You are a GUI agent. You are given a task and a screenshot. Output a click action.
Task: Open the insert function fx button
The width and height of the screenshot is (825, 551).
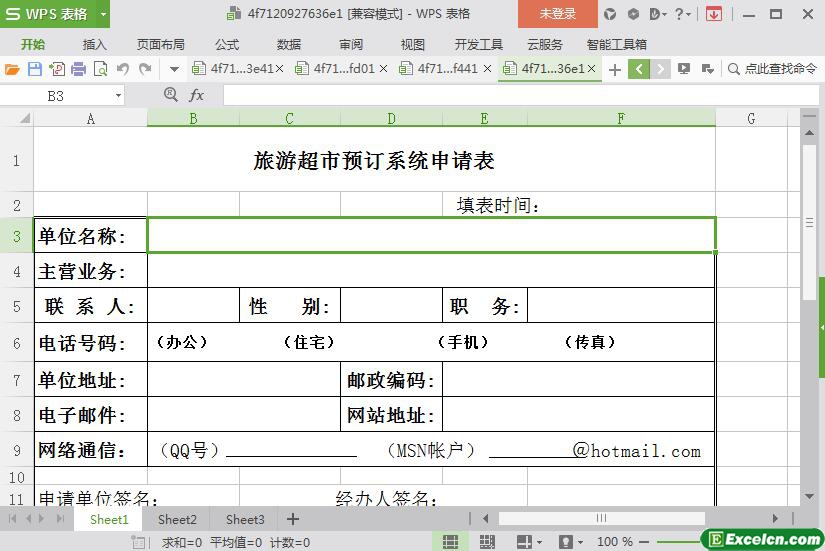[196, 95]
